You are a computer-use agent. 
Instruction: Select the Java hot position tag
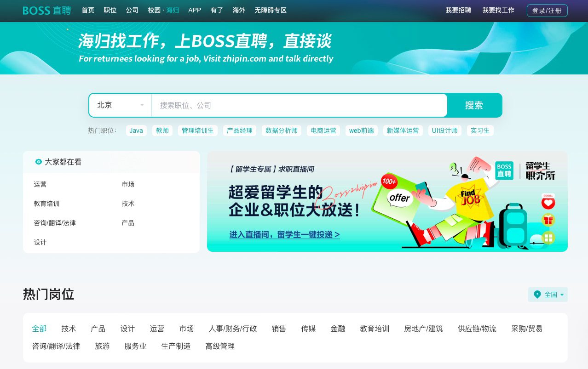pyautogui.click(x=136, y=131)
